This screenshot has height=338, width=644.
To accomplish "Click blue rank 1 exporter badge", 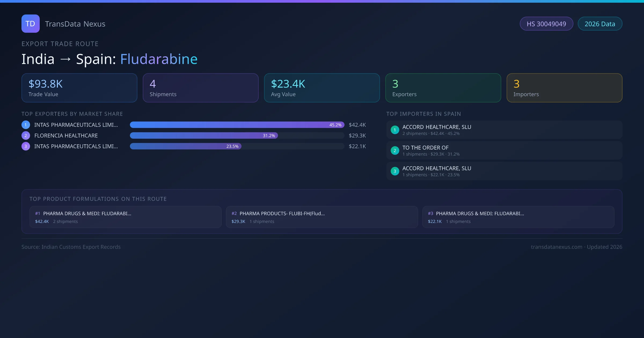I will 26,125.
